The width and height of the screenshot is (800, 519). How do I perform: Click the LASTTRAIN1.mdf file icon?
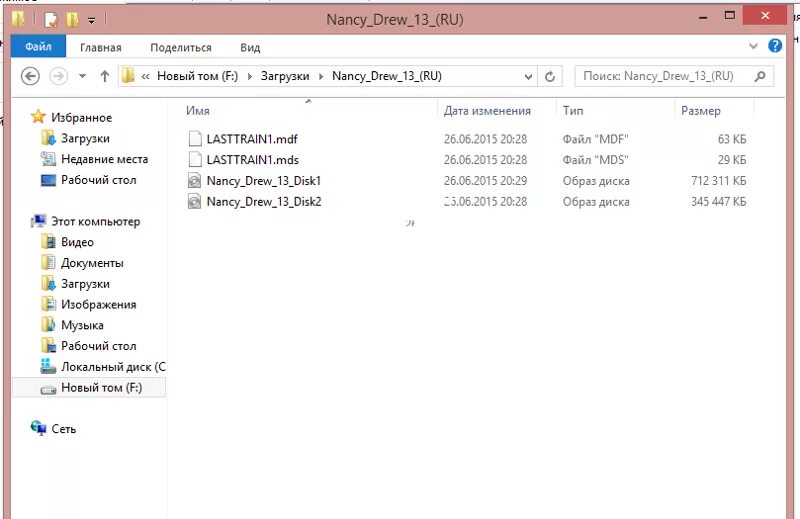click(x=195, y=139)
